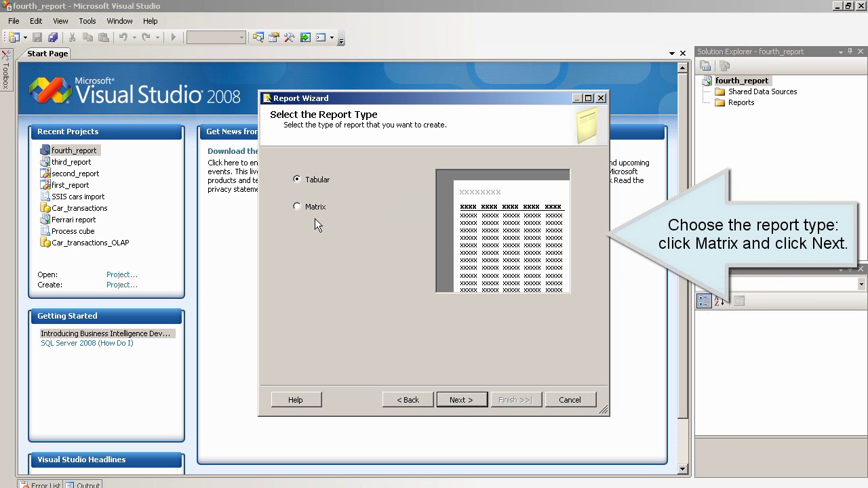Click the Property Pages icon in Properties
The image size is (868, 488).
[739, 301]
